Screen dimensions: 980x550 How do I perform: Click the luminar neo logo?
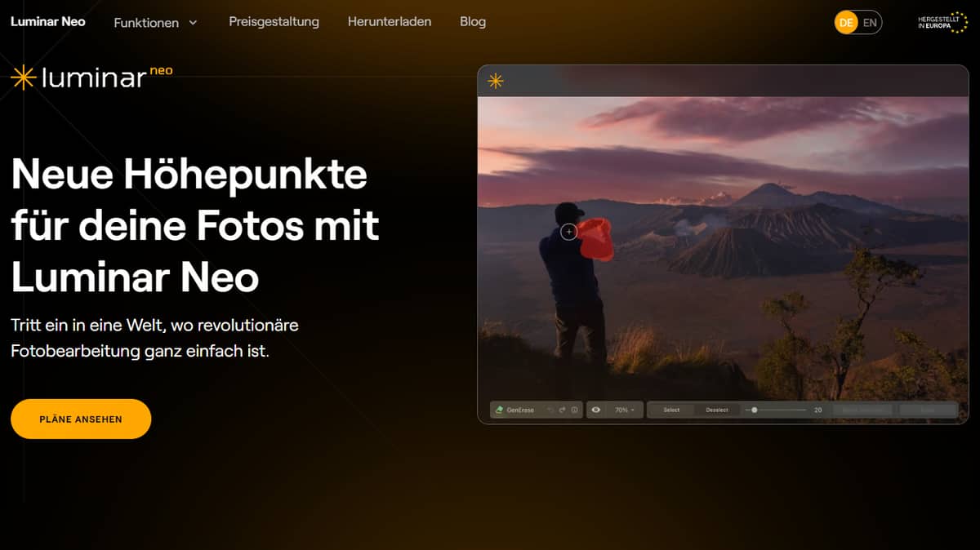pos(91,78)
